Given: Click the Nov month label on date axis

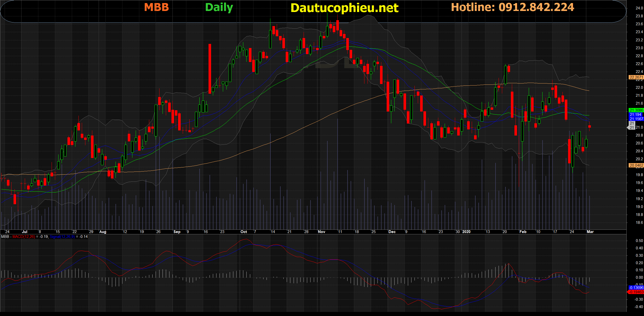Looking at the screenshot, I should (321, 232).
